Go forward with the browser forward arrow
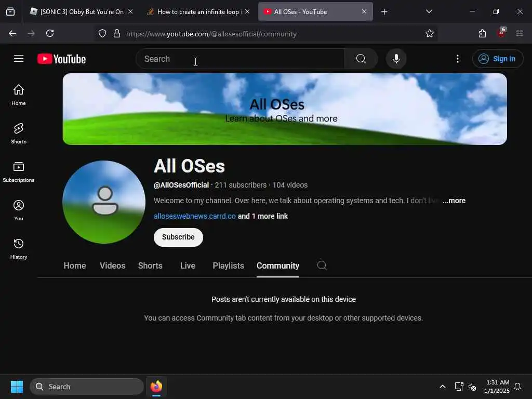 [31, 33]
